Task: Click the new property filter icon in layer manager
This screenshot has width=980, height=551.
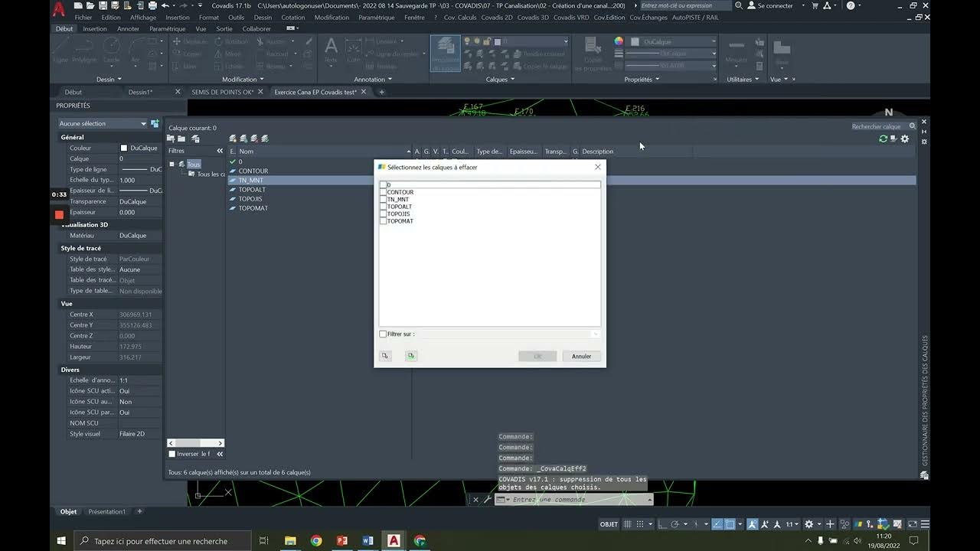Action: 171,139
